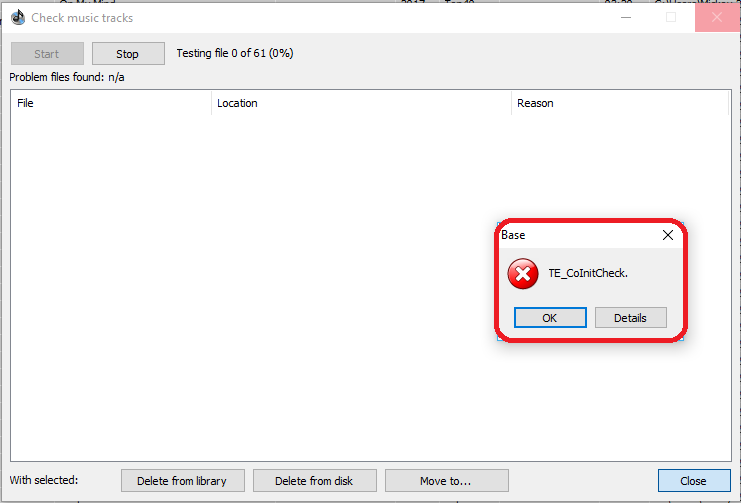741x503 pixels.
Task: Close the Base error dialog with X
Action: [x=668, y=235]
